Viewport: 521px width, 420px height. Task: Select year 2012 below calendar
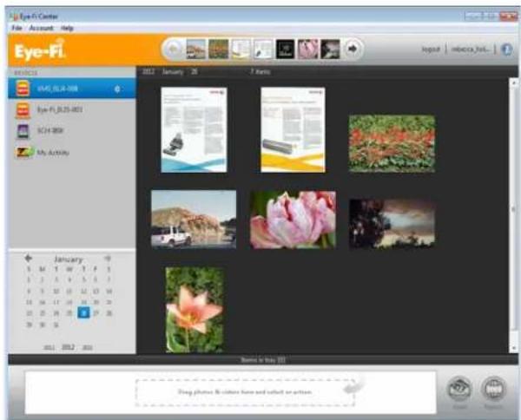(x=68, y=347)
